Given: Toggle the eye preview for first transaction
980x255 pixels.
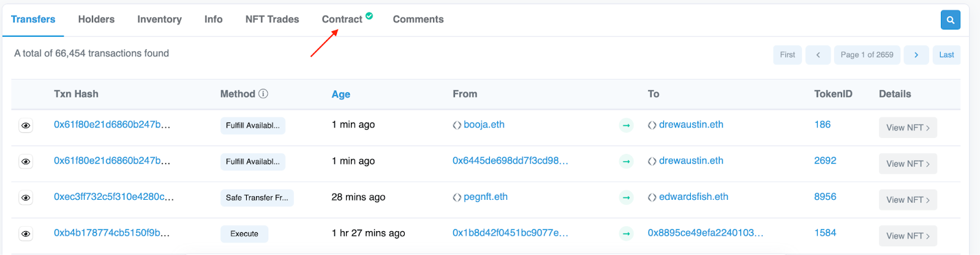Looking at the screenshot, I should (26, 126).
